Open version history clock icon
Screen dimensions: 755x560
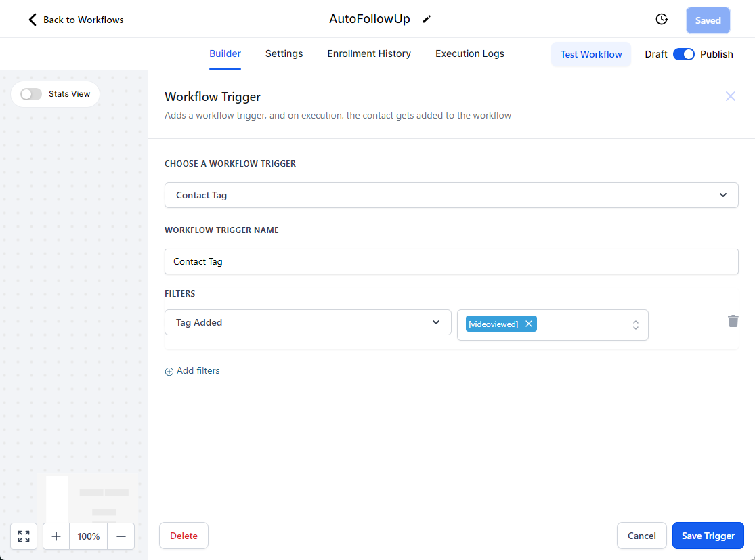662,19
